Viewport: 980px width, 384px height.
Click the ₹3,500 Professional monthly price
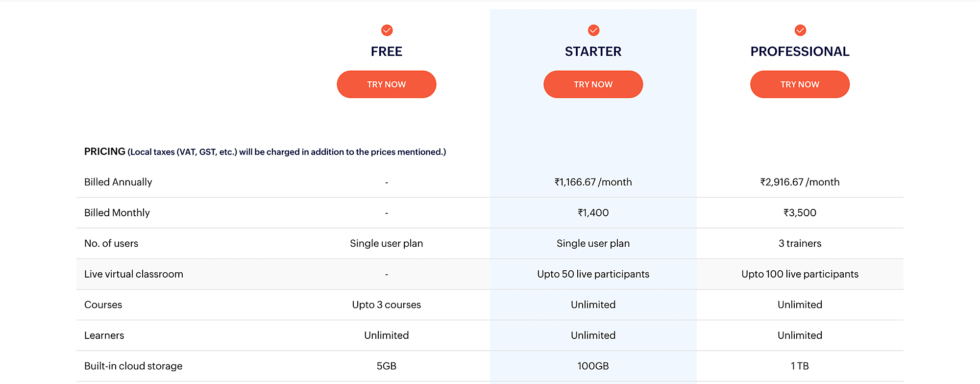click(800, 213)
